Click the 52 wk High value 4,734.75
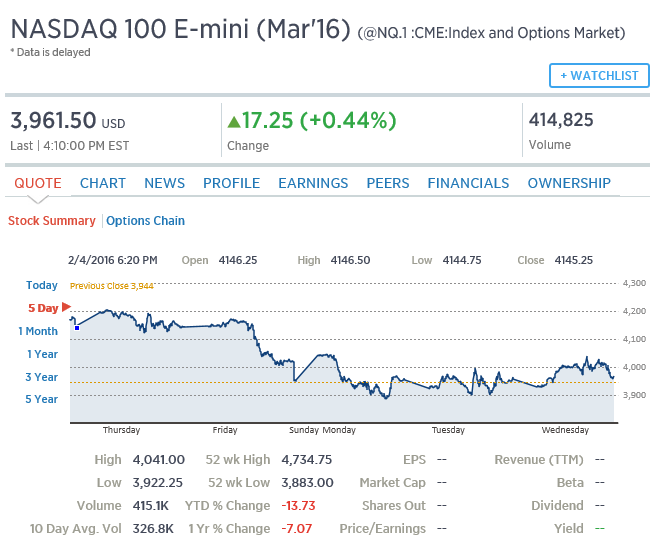Screen dimensions: 658x556 307,460
